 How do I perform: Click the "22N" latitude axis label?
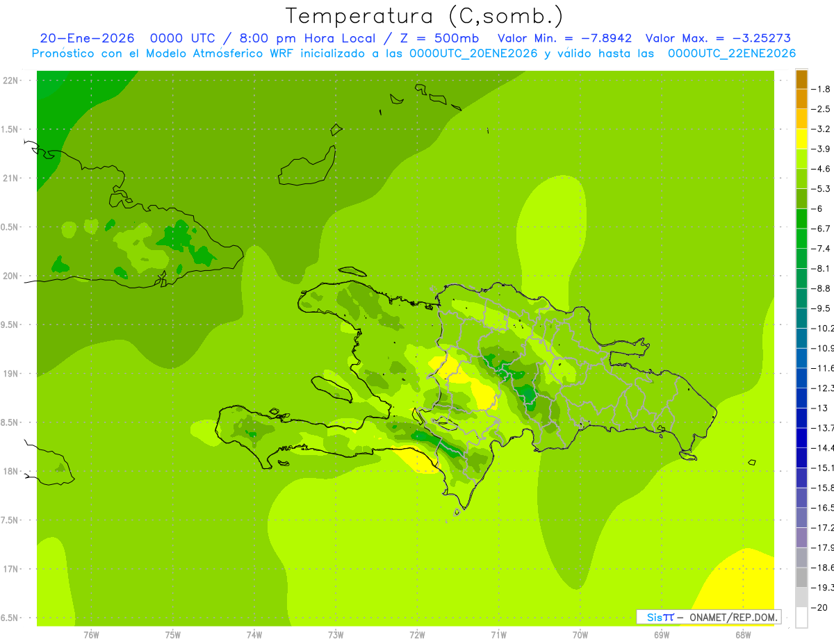pyautogui.click(x=11, y=81)
